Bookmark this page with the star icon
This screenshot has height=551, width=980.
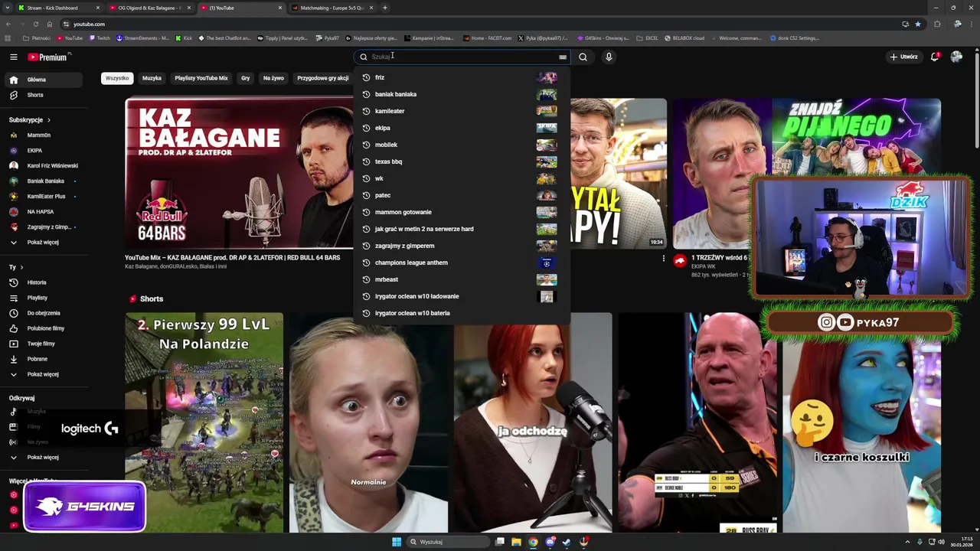[x=918, y=24]
